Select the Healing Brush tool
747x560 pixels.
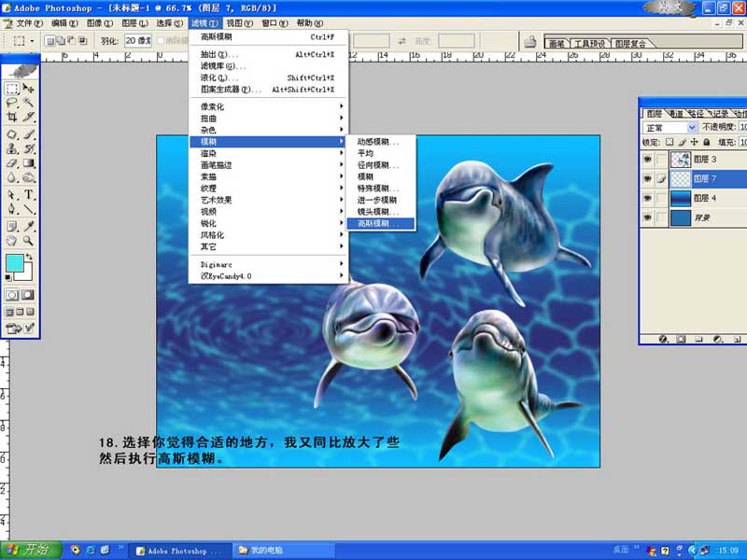click(12, 134)
